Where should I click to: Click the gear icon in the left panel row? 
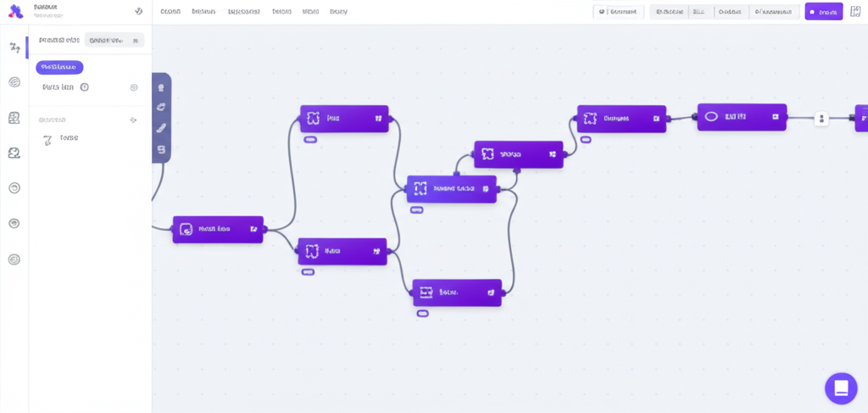[133, 87]
